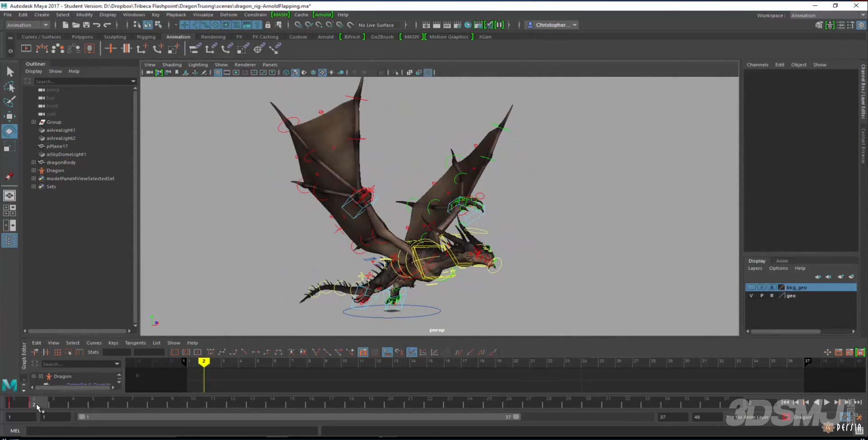
Task: Activate the Move tool in toolbox
Action: point(10,116)
